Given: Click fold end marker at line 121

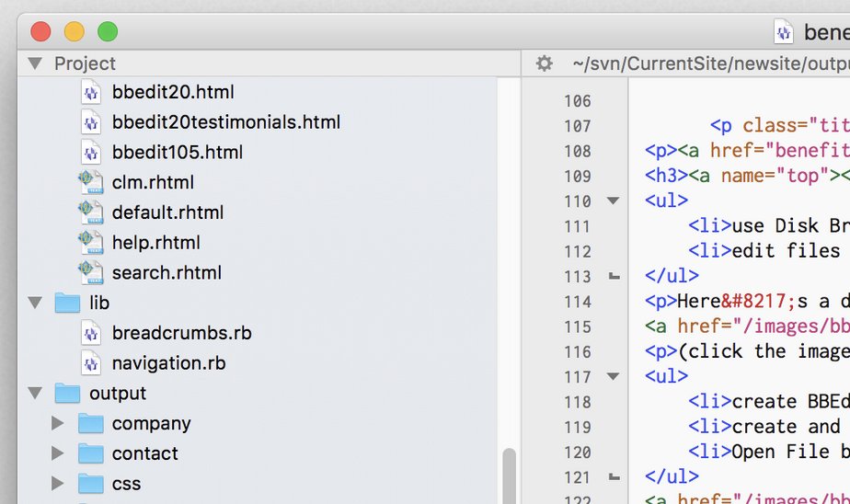Looking at the screenshot, I should tap(615, 477).
